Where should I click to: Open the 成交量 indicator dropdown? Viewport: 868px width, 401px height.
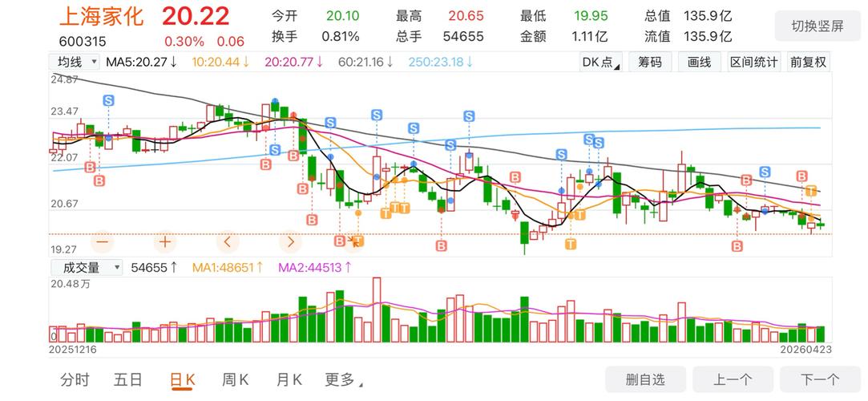(x=87, y=268)
